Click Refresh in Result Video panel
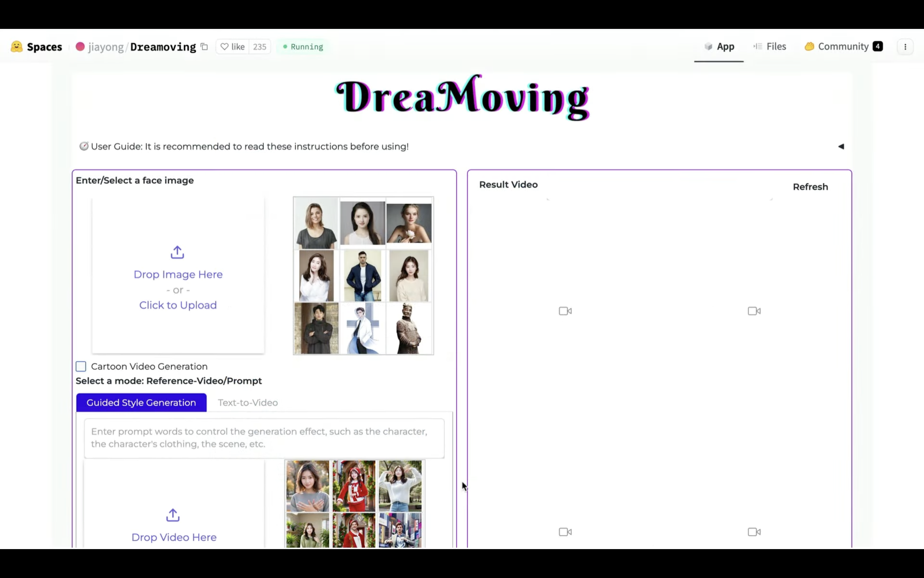This screenshot has height=578, width=924. (x=810, y=187)
